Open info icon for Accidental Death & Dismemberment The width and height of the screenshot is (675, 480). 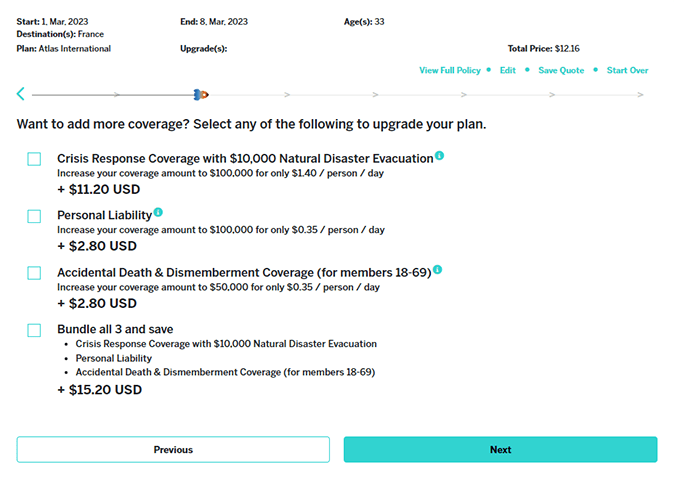(x=437, y=270)
